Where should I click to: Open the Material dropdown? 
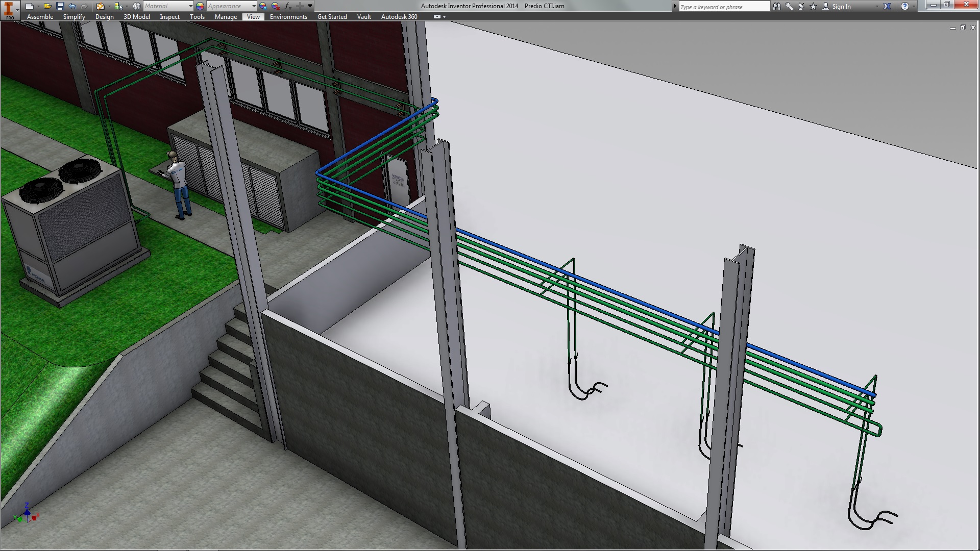click(190, 6)
